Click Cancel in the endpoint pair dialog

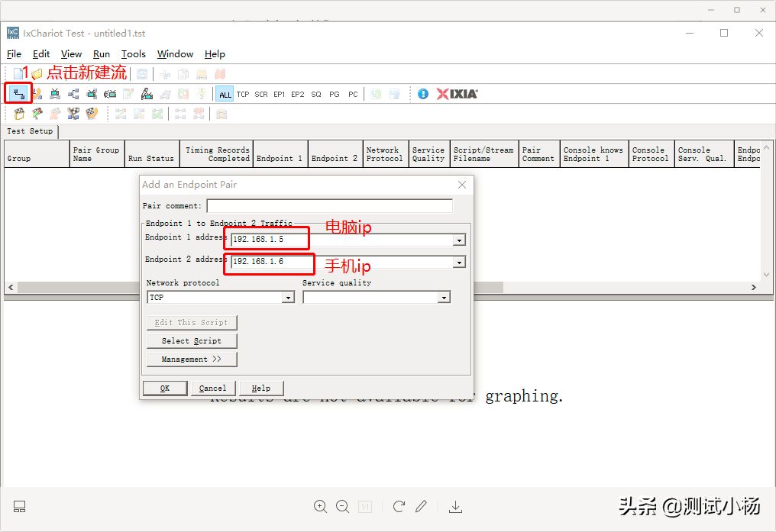click(213, 388)
